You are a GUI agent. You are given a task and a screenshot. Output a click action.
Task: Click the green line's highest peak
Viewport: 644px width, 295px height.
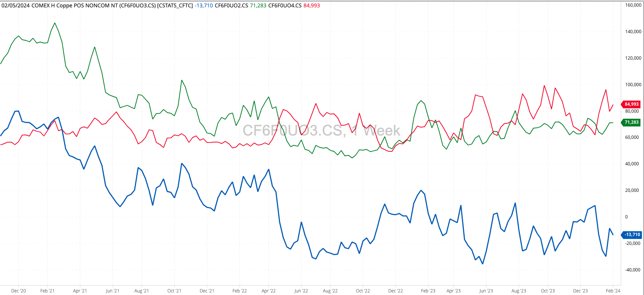click(x=55, y=23)
